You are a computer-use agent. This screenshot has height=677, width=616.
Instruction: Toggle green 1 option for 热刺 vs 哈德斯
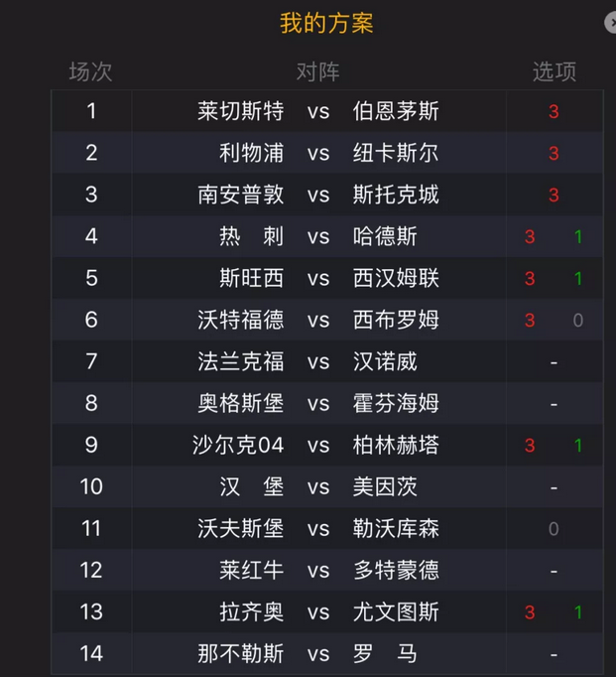pyautogui.click(x=578, y=236)
